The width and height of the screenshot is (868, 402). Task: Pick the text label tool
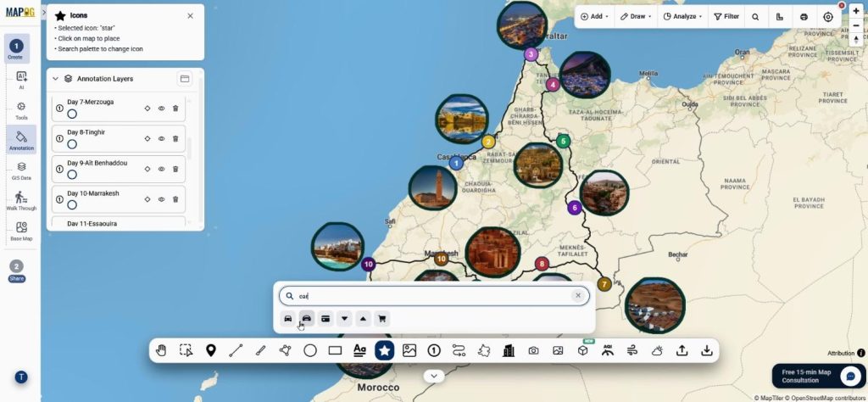tap(359, 350)
